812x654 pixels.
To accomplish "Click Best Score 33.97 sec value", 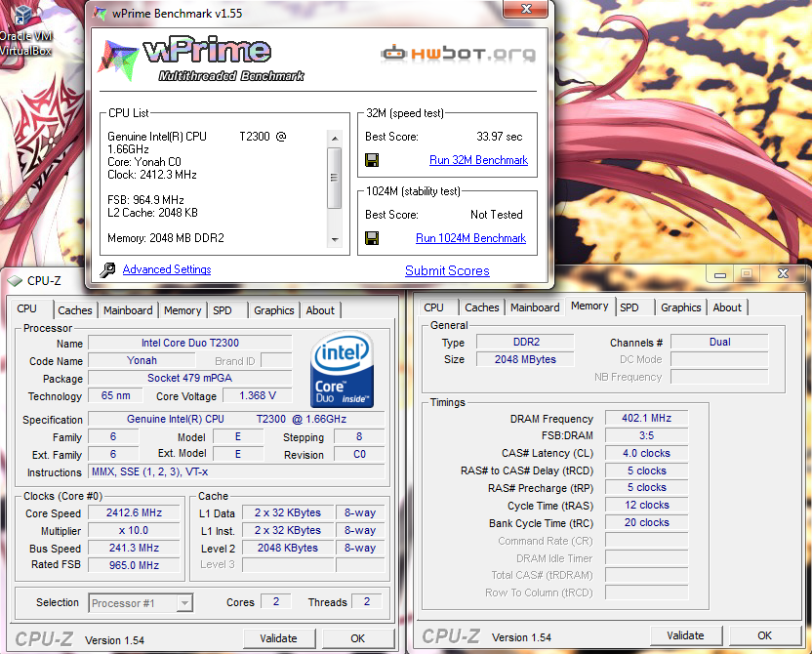I will click(500, 137).
